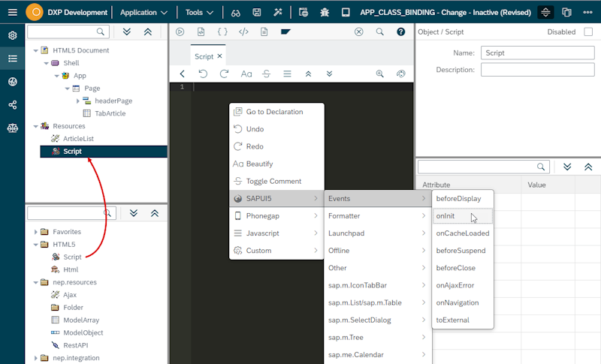This screenshot has width=601, height=364.
Task: Expand the Favorites folder
Action: click(x=35, y=232)
